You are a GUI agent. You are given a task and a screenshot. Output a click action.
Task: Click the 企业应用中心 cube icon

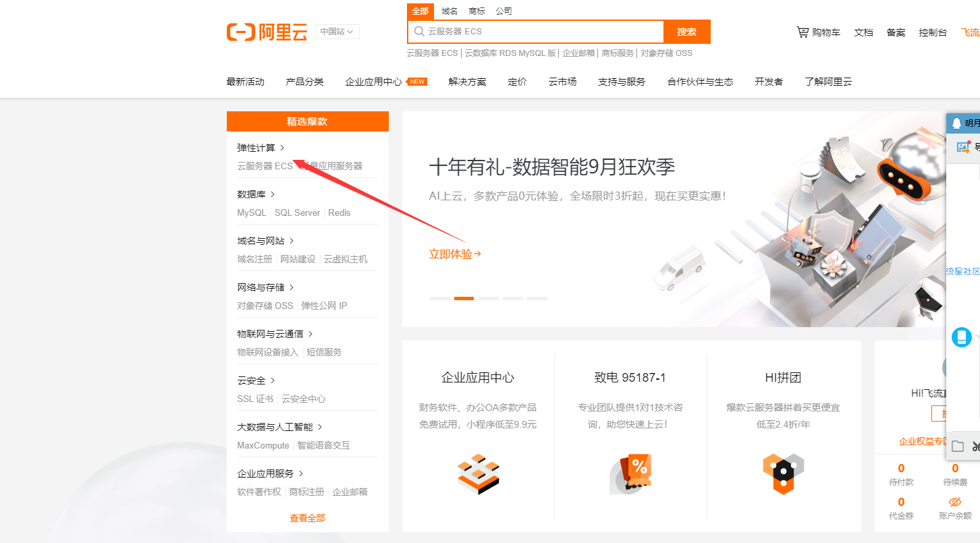[x=478, y=475]
